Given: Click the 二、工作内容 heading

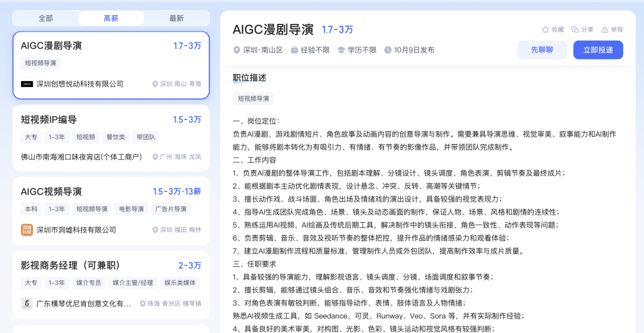Looking at the screenshot, I should pos(255,160).
